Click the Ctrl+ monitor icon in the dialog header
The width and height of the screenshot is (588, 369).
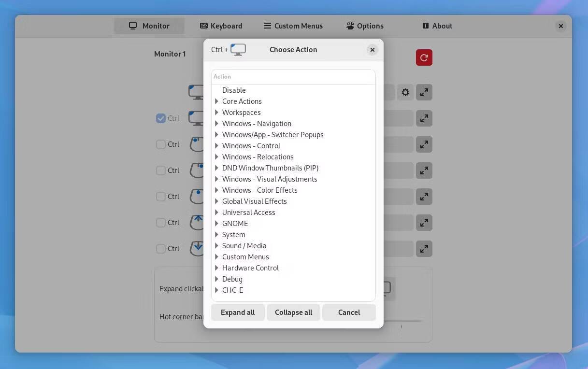point(238,49)
